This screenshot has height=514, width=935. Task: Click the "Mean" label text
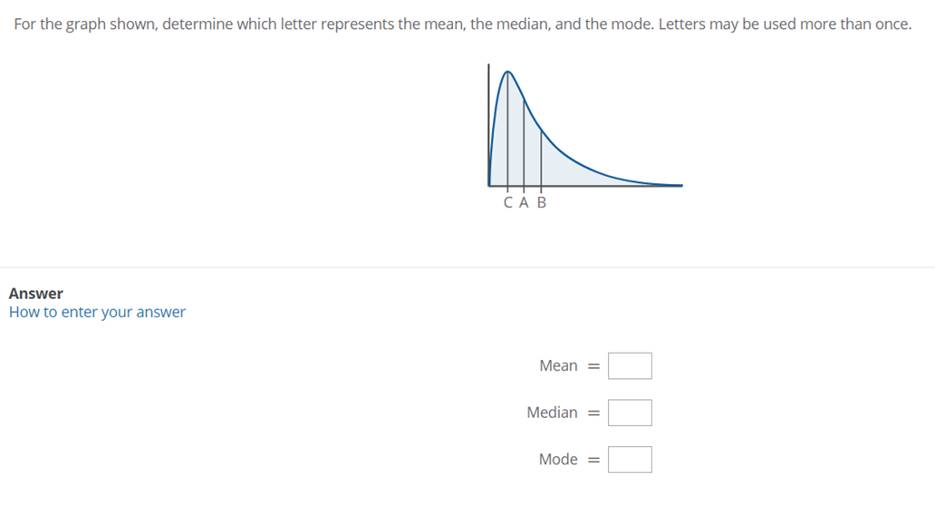(x=558, y=366)
